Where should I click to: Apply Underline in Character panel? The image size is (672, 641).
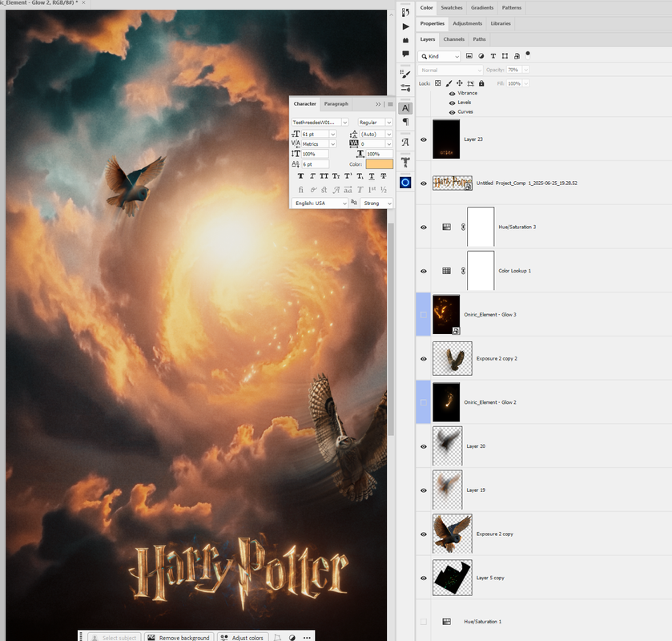(372, 176)
